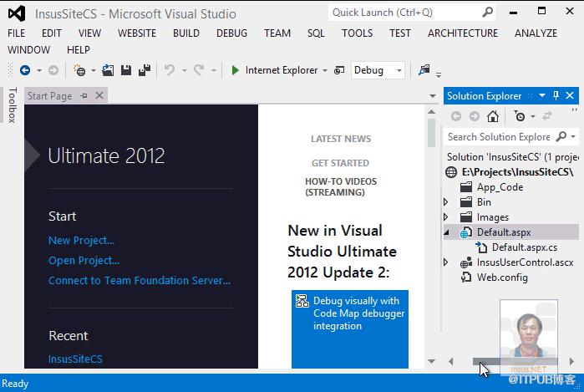The width and height of the screenshot is (584, 392).
Task: Click the Pending Changes Filter clock icon
Action: click(520, 116)
